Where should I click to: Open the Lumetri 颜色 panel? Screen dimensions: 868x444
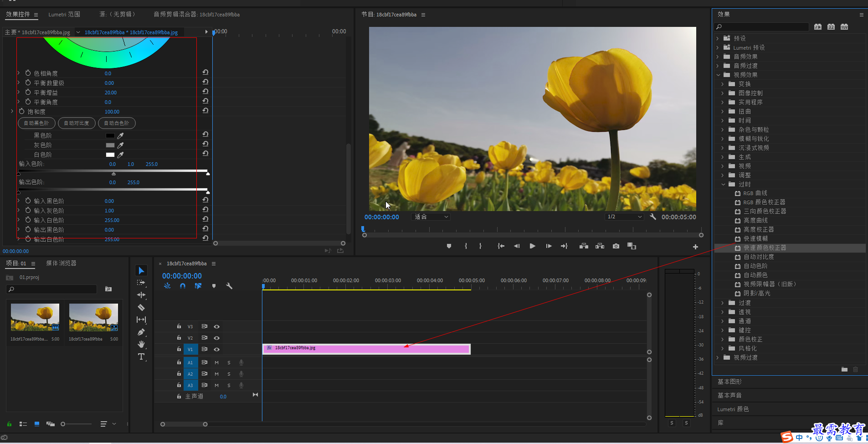[x=733, y=409]
